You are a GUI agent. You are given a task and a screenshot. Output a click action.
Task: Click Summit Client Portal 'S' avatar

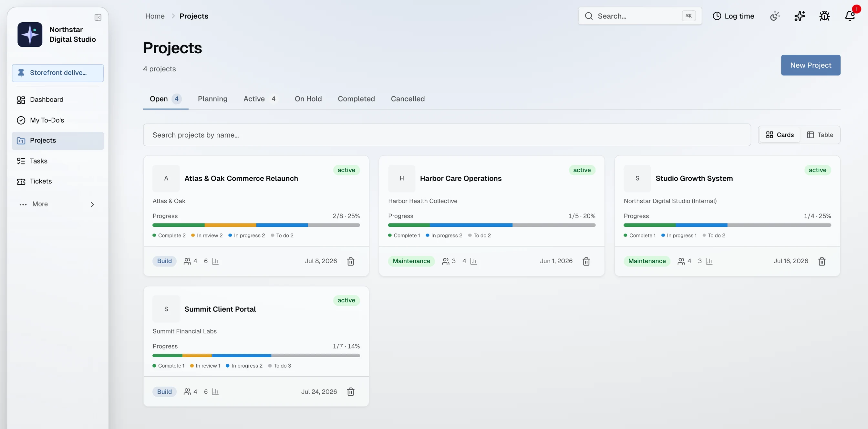166,309
